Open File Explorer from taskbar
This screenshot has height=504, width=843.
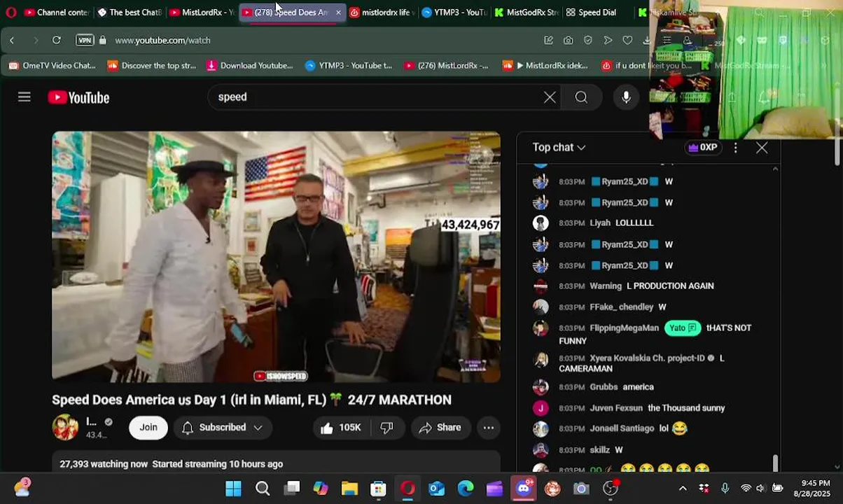[x=349, y=489]
